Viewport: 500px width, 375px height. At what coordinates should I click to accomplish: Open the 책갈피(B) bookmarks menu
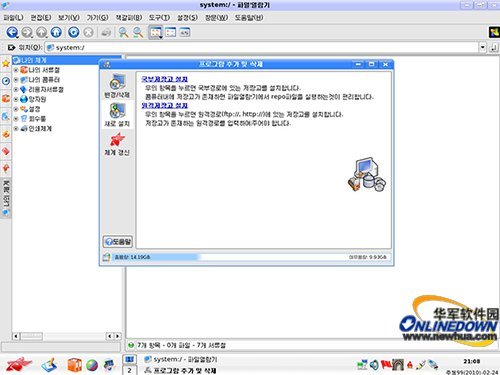[x=129, y=18]
